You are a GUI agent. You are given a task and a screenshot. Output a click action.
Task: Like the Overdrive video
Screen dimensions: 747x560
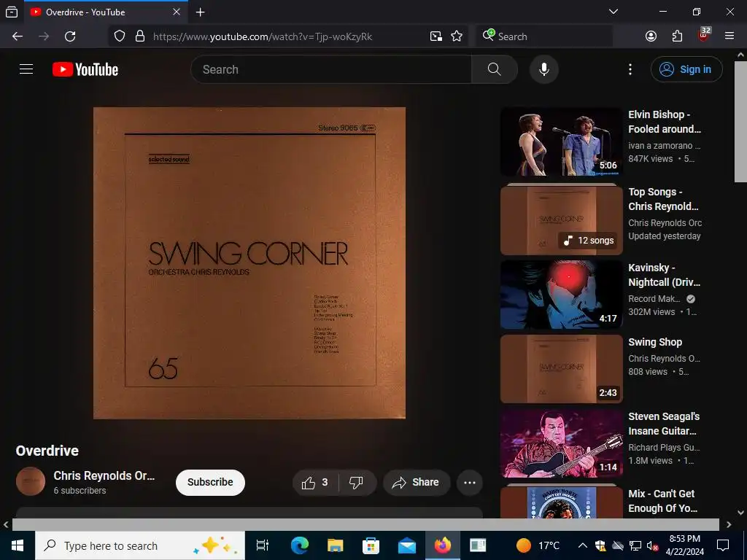pyautogui.click(x=315, y=483)
